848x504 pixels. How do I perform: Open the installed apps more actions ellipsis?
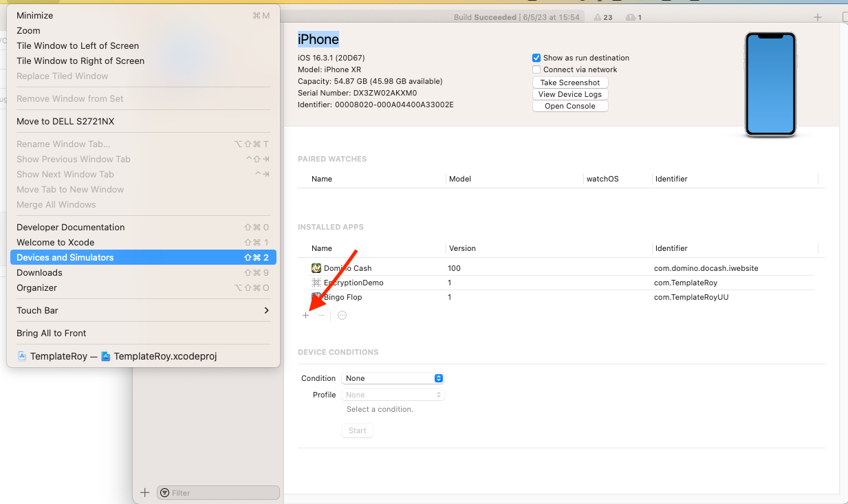point(342,315)
